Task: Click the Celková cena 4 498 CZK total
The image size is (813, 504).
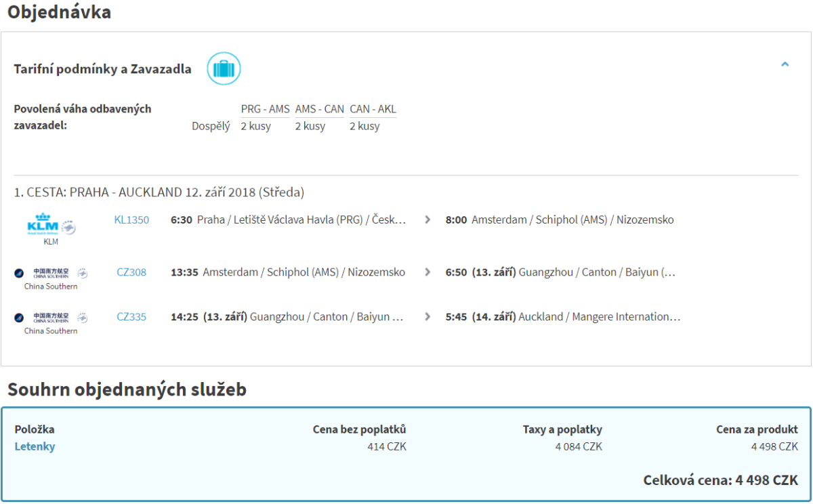Action: (720, 480)
